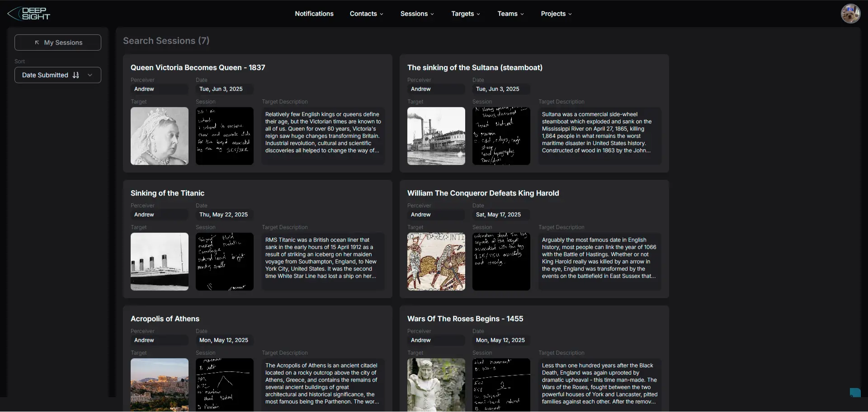Click the arrow icon in My Sessions button

(37, 42)
